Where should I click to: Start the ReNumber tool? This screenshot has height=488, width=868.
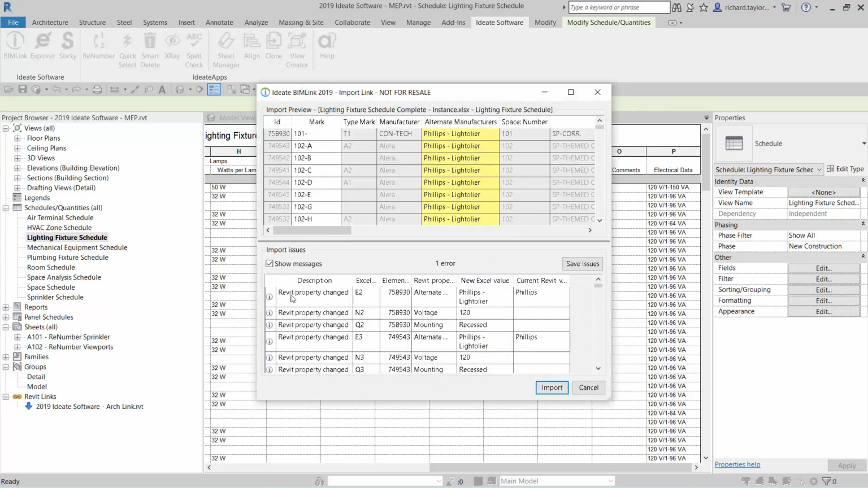[x=98, y=45]
